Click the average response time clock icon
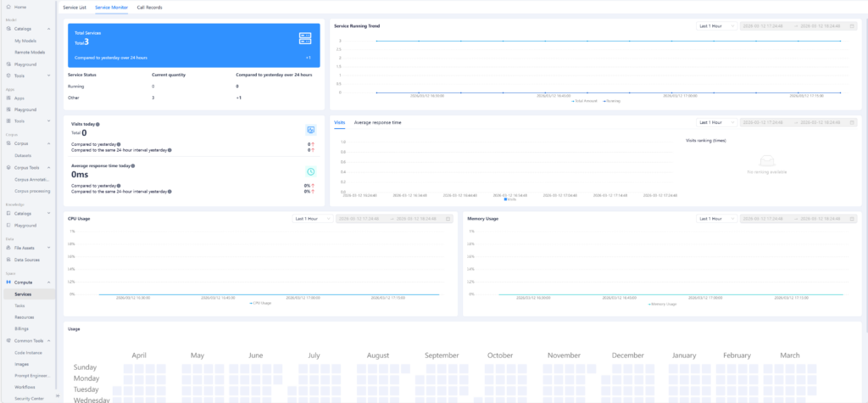868x403 pixels. 311,171
